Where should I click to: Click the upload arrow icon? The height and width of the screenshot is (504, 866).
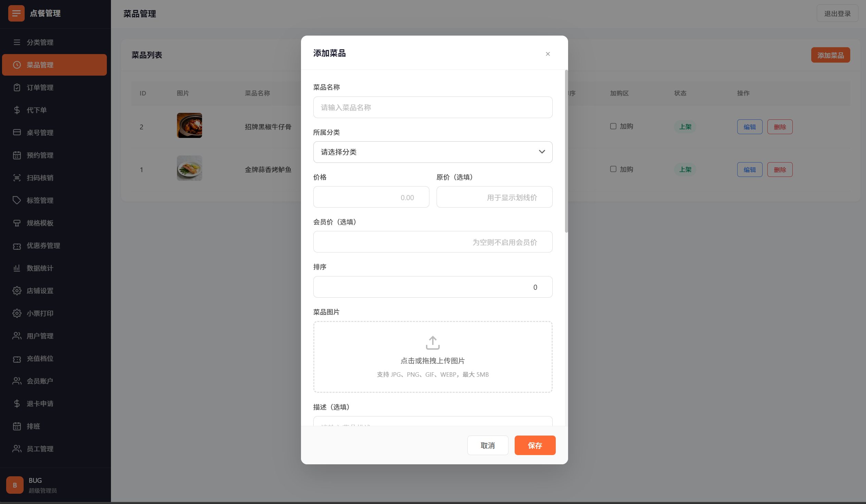[432, 343]
